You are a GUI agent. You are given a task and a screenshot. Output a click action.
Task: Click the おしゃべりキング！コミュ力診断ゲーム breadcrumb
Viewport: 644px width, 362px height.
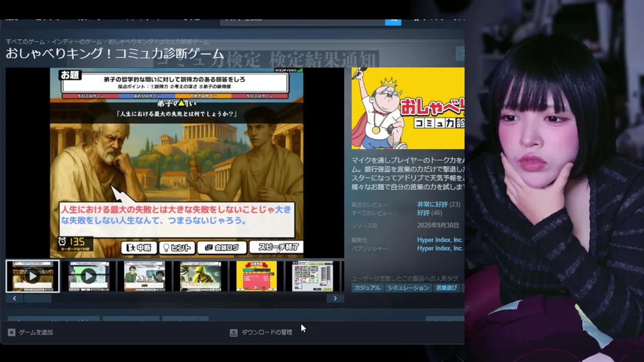point(158,42)
